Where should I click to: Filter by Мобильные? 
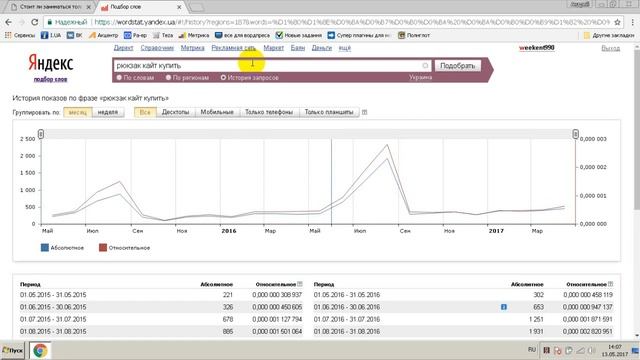click(217, 112)
